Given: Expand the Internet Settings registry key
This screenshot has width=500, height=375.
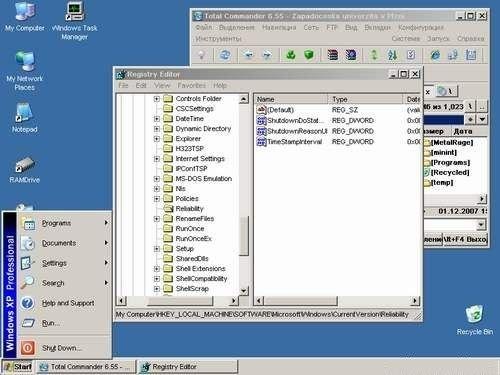Looking at the screenshot, I should click(156, 159).
